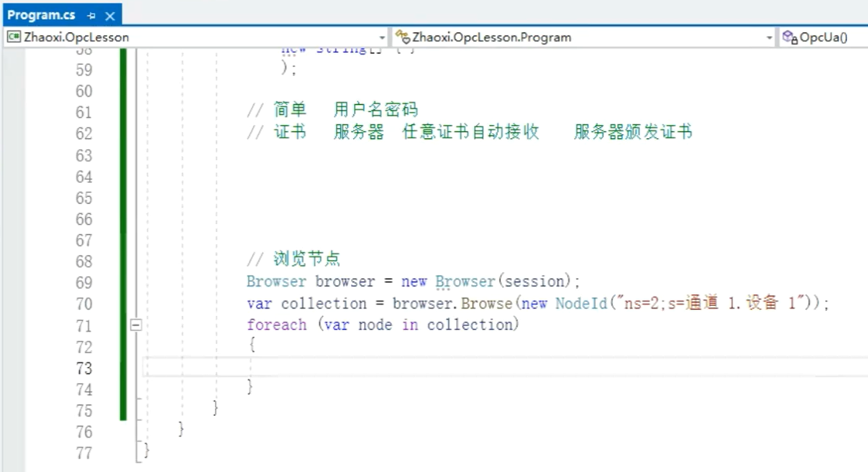Click line number 69 in the gutter
The width and height of the screenshot is (868, 472).
click(x=84, y=283)
